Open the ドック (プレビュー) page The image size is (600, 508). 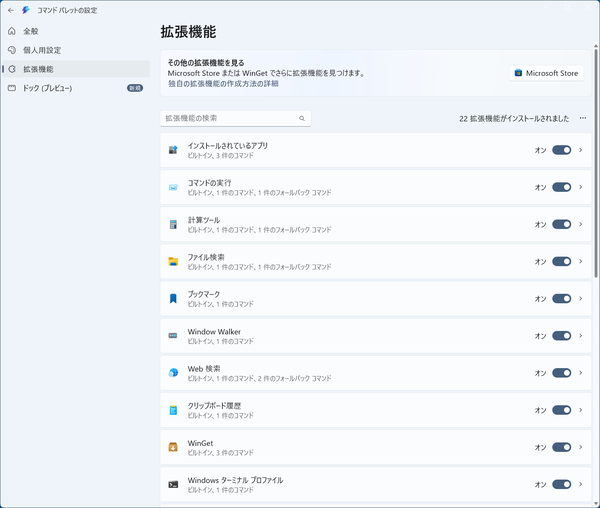point(76,88)
